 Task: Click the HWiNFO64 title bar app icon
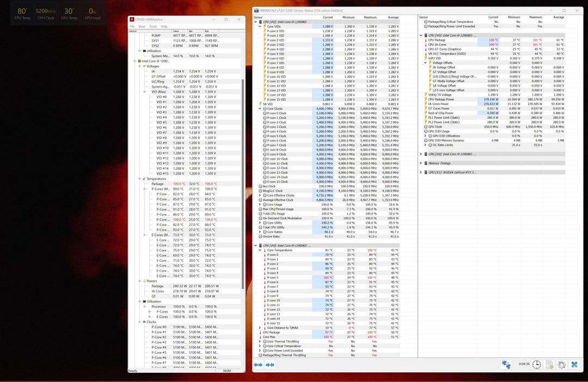(x=256, y=10)
